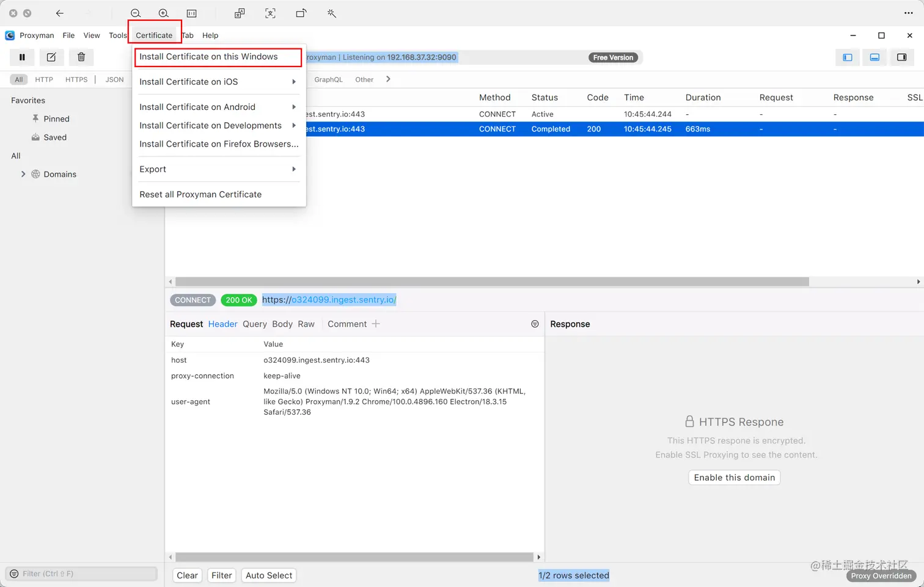Open the View menu
The width and height of the screenshot is (924, 587).
click(x=92, y=35)
